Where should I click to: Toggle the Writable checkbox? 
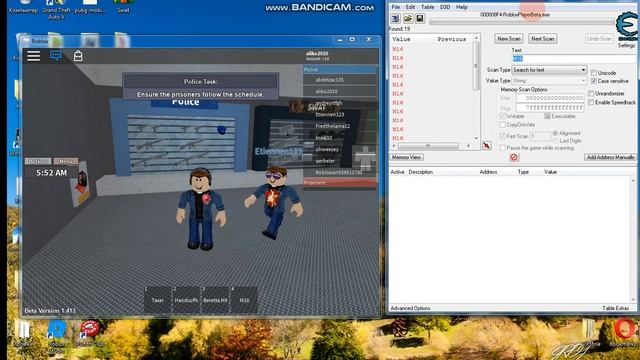tap(502, 116)
